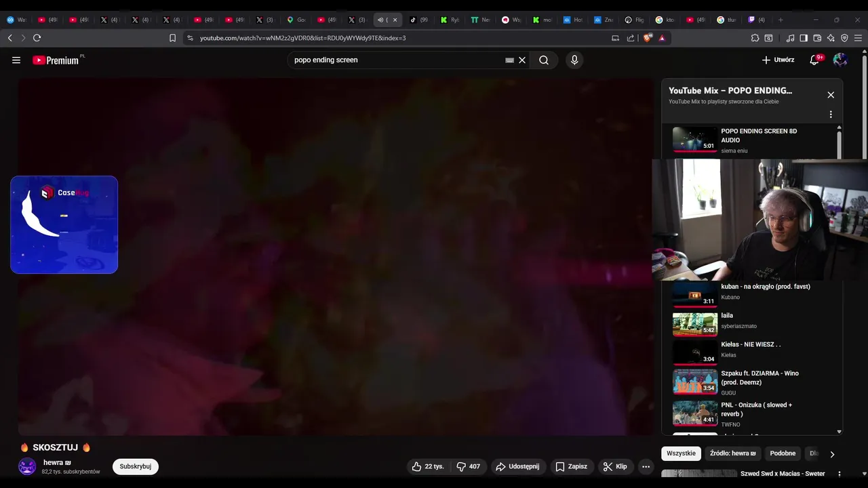Open Szwed Swd x Macias - Sweter title
This screenshot has height=488, width=868.
click(x=783, y=474)
